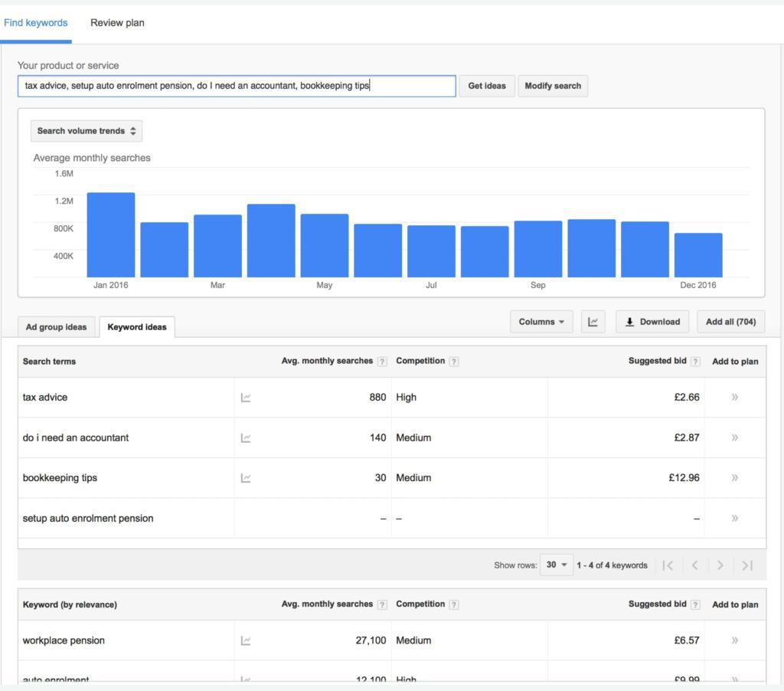
Task: Click the Modify search button
Action: (553, 86)
